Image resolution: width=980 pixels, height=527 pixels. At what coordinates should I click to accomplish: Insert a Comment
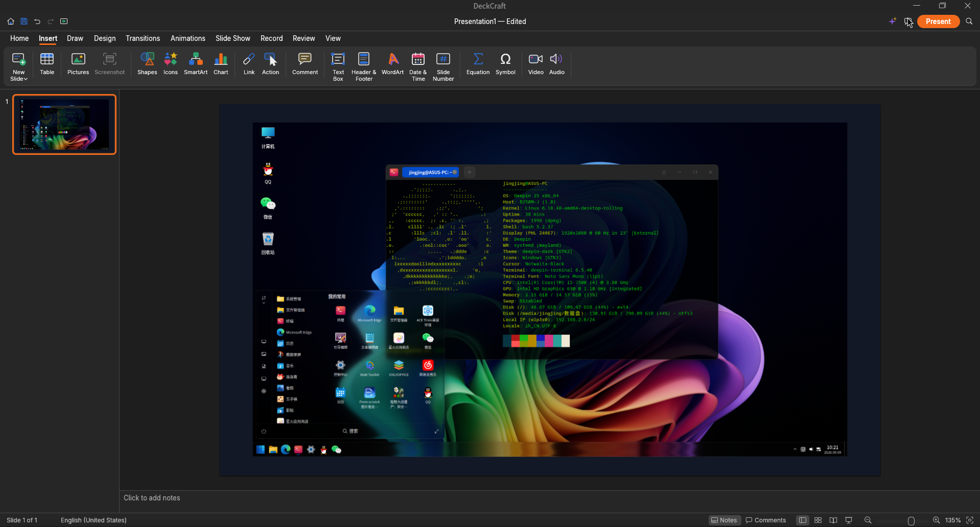pyautogui.click(x=305, y=64)
